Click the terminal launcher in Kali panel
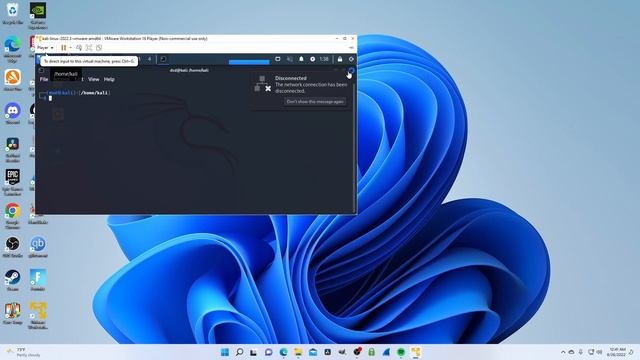This screenshot has height=360, width=640. coord(162,59)
